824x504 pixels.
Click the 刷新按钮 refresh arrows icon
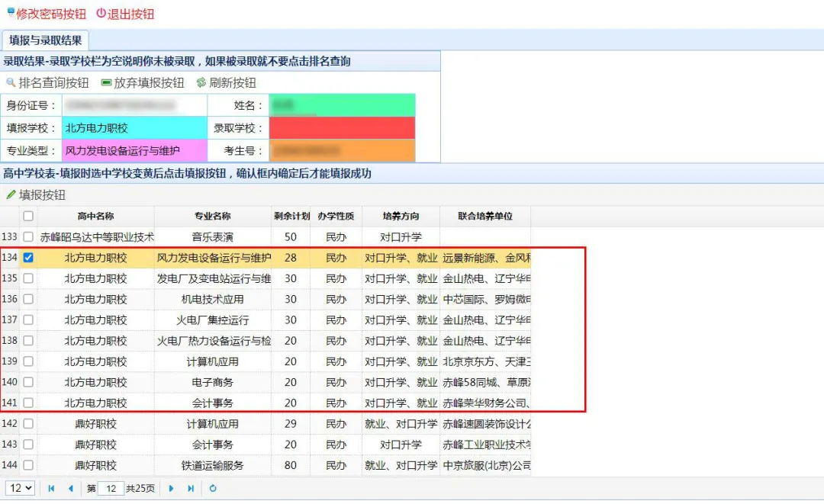[x=201, y=82]
